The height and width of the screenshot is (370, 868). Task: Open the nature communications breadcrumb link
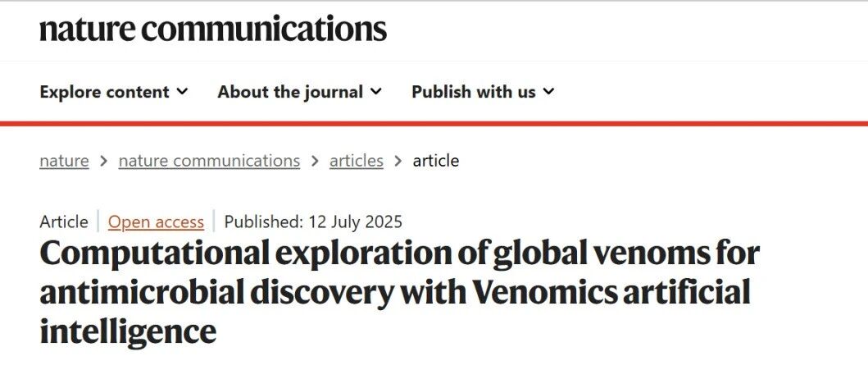pyautogui.click(x=209, y=161)
